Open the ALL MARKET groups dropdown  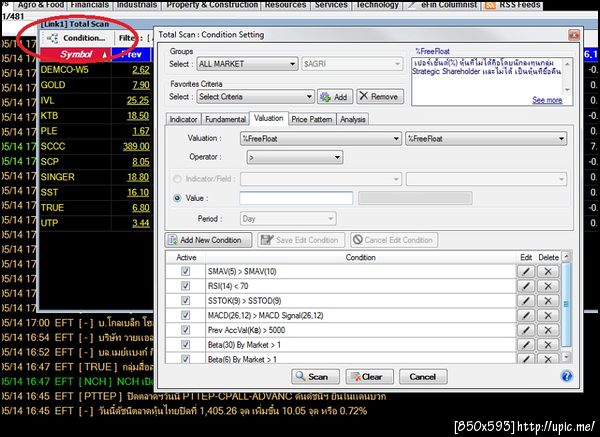coord(248,64)
